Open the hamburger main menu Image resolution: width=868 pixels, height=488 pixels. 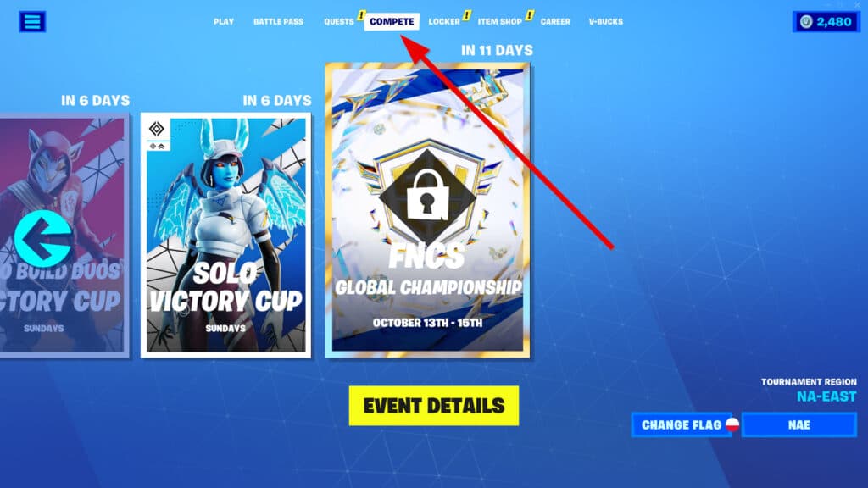pos(32,21)
